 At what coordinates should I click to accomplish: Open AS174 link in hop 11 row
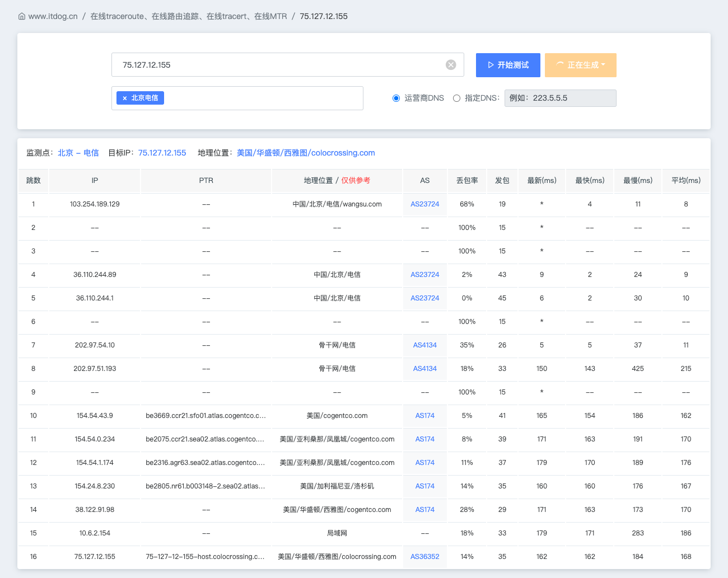(425, 439)
